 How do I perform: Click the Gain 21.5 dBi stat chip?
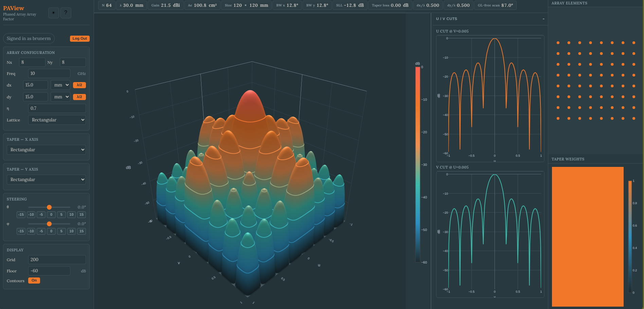pos(166,5)
